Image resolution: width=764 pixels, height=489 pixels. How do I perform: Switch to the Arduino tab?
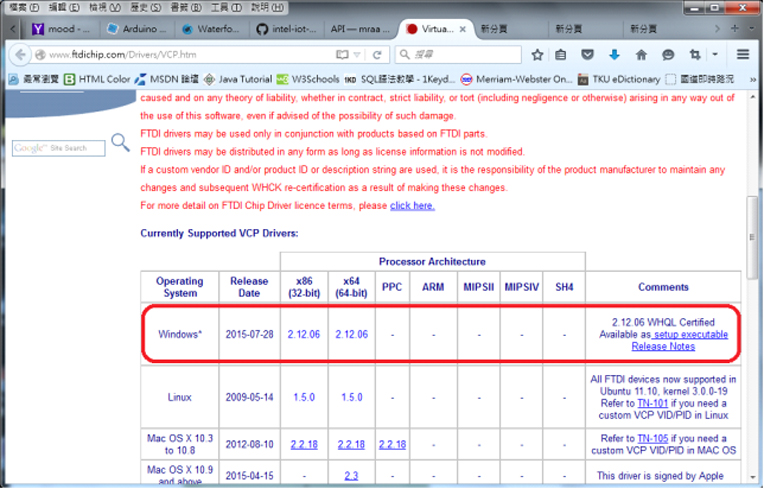point(137,29)
